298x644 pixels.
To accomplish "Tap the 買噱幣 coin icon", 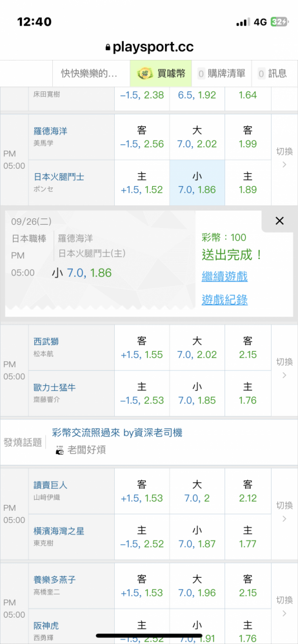I will pos(145,73).
